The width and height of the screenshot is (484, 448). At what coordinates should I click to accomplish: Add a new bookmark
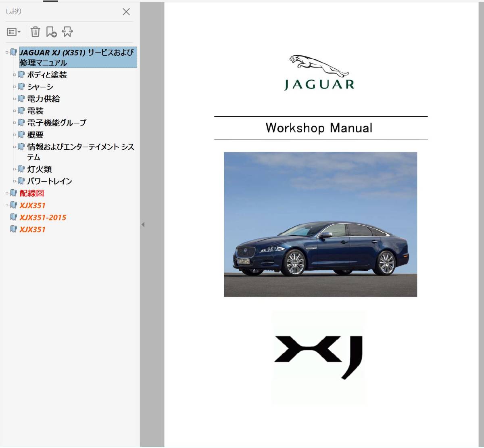[x=51, y=31]
